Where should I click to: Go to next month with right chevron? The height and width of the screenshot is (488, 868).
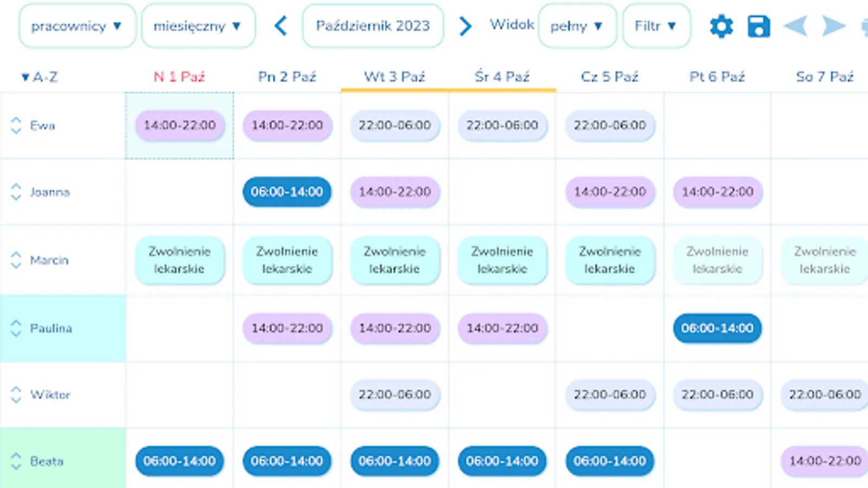465,26
